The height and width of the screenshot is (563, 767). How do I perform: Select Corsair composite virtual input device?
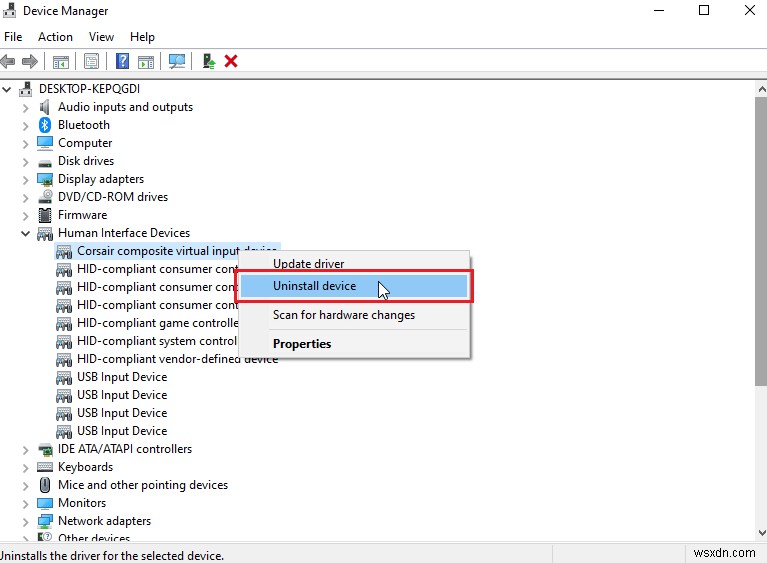[167, 251]
